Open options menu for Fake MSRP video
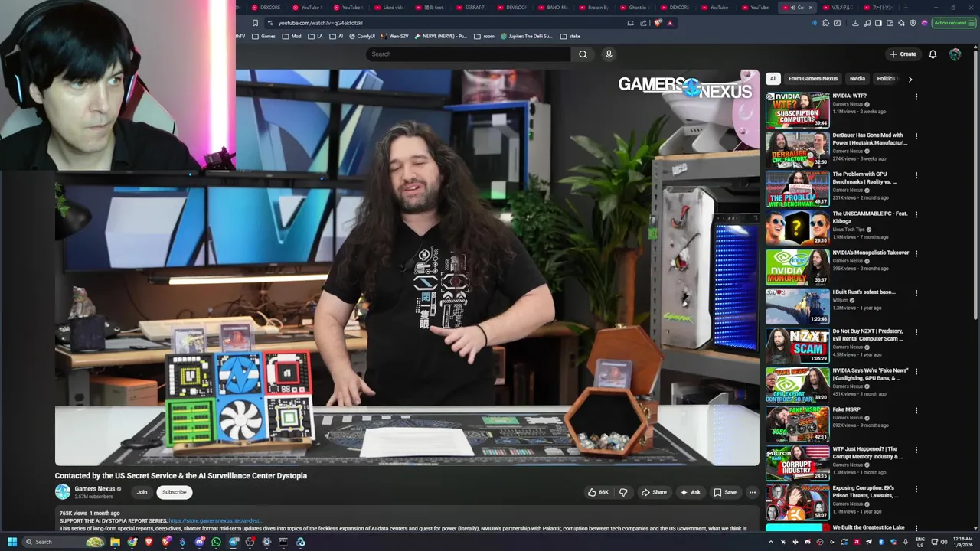This screenshot has width=980, height=551. point(916,411)
